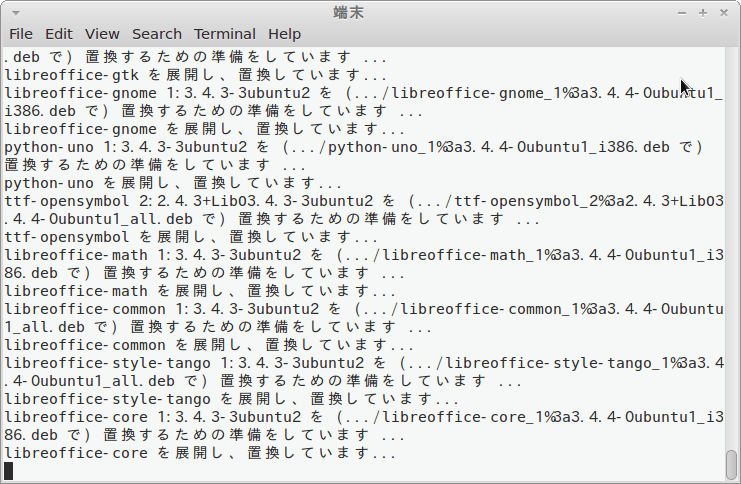Click line 'libreoffice-gtk を展開し、置換しています...'
The width and height of the screenshot is (741, 484).
pyautogui.click(x=195, y=75)
